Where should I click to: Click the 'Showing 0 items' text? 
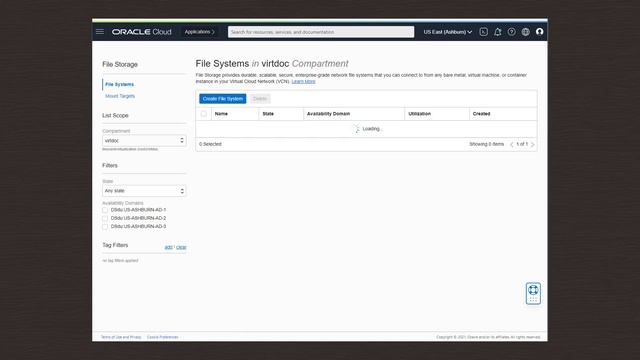click(x=487, y=144)
